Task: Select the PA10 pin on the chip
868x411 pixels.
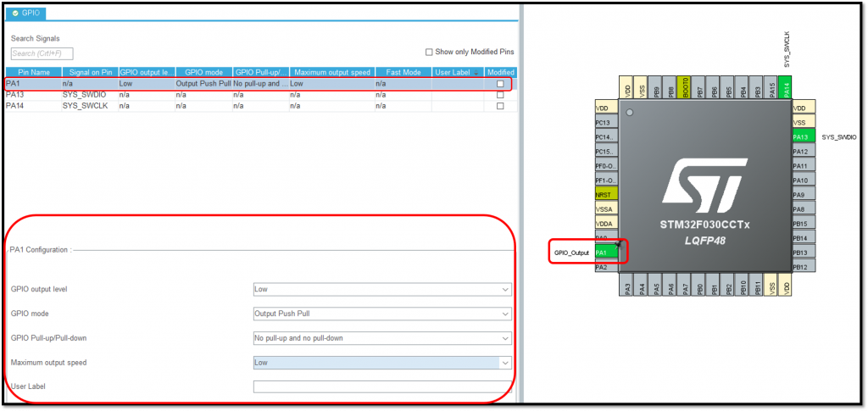Action: click(804, 181)
